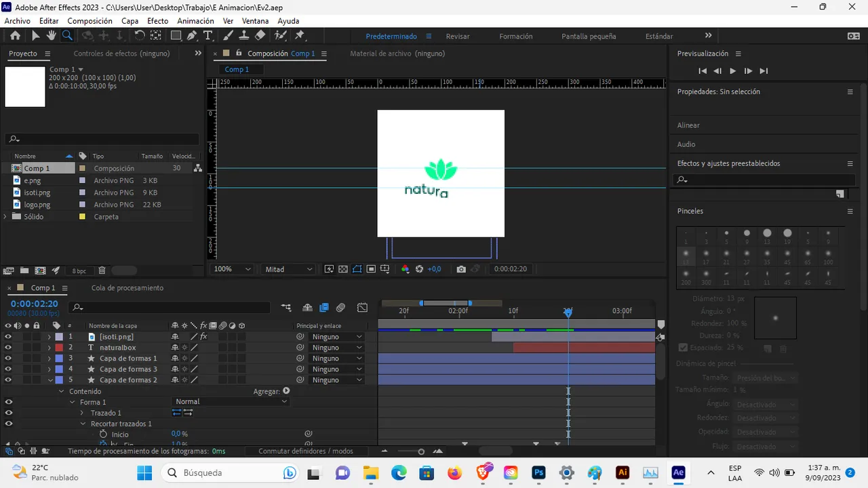Expand the naturalbox layer properties

(50, 348)
